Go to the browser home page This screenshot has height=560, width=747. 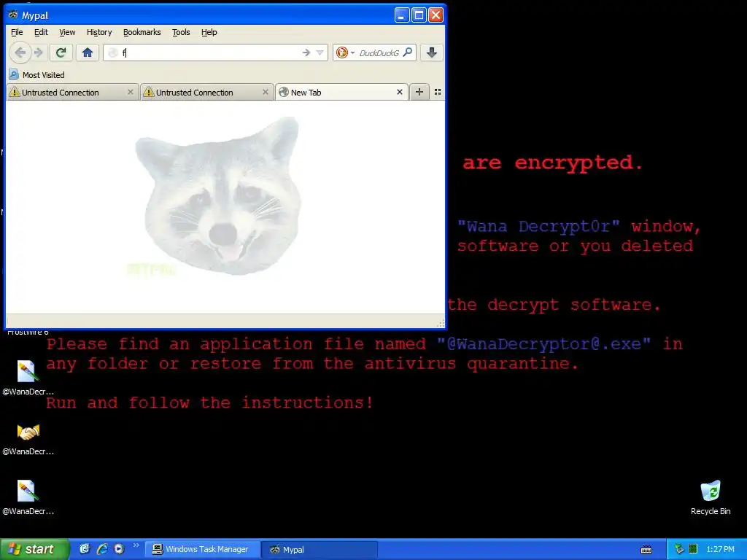88,52
